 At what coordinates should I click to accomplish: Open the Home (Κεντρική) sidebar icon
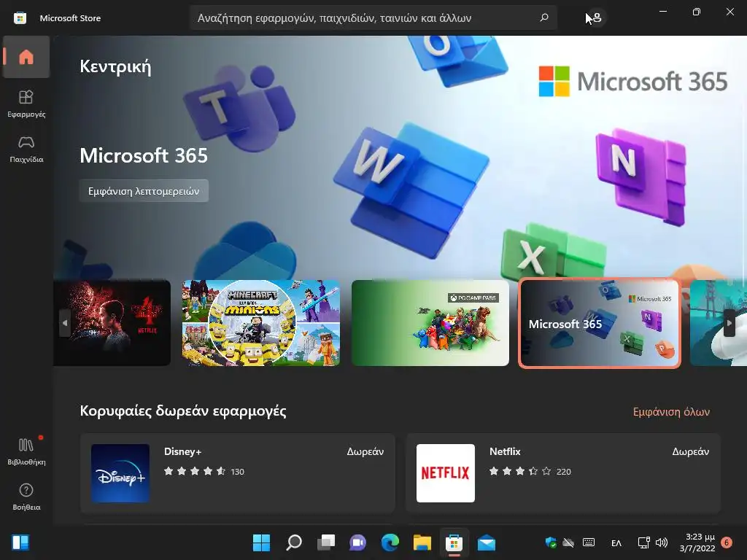(26, 57)
